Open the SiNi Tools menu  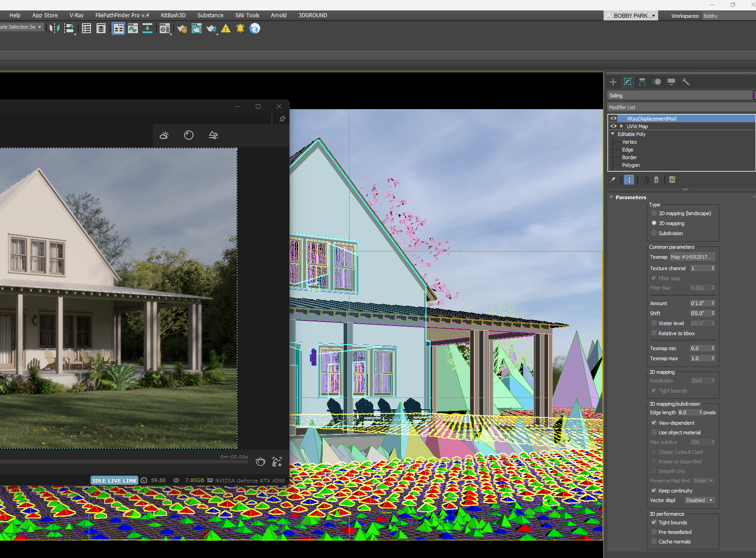pyautogui.click(x=247, y=15)
